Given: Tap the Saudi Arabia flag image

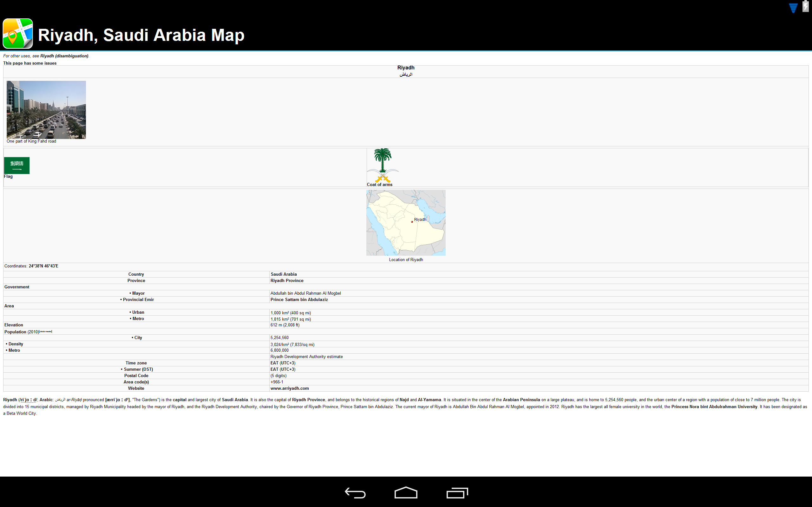Looking at the screenshot, I should pos(17,165).
